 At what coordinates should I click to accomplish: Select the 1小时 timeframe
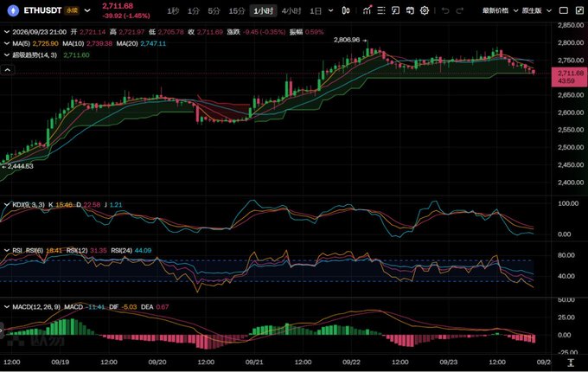[x=263, y=11]
